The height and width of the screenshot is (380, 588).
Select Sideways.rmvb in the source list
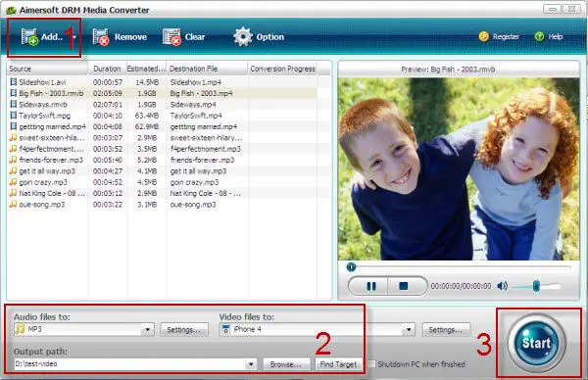pyautogui.click(x=43, y=105)
